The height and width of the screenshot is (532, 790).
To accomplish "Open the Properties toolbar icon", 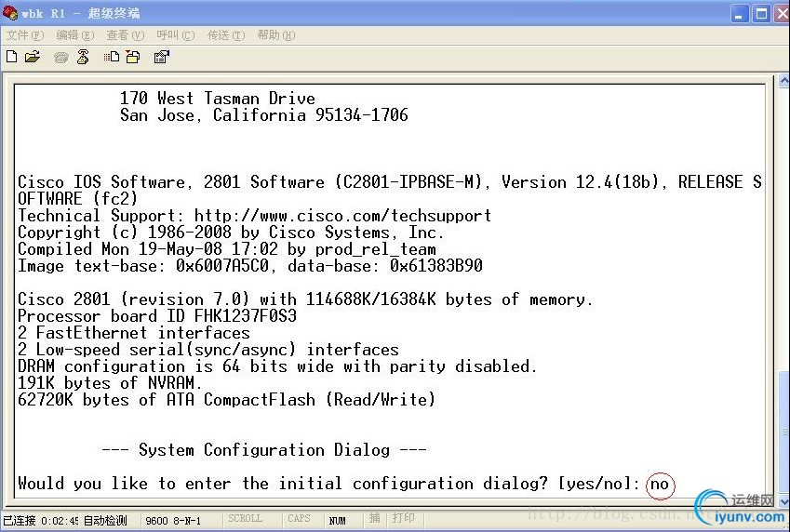I will (x=162, y=57).
